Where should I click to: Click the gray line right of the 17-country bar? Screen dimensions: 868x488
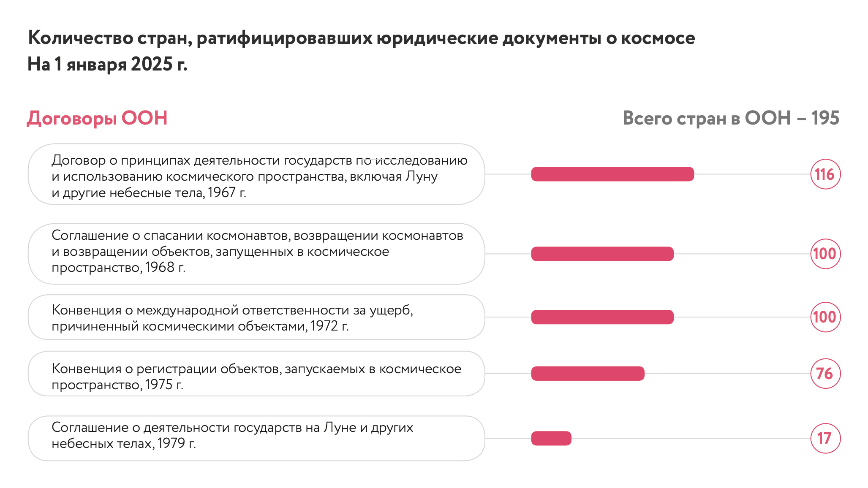click(x=688, y=438)
